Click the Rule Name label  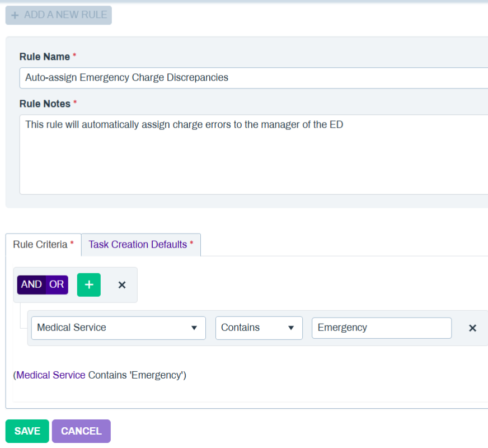pos(45,57)
